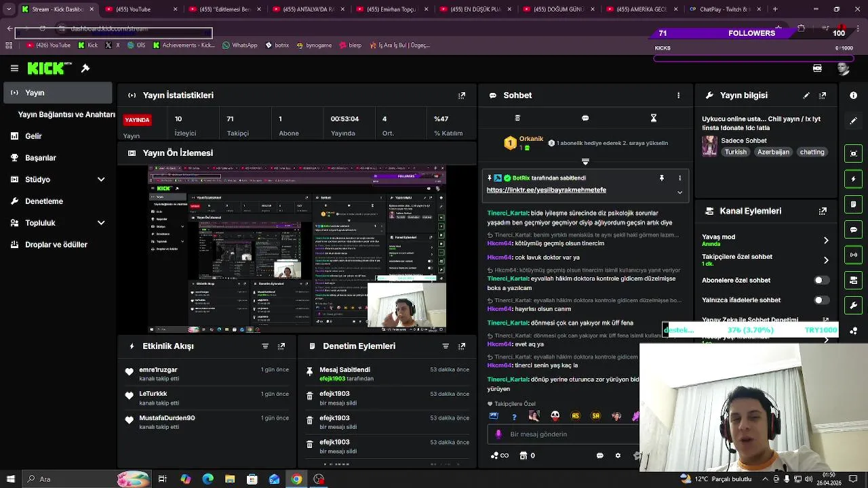Click the info icon in right sidebar

pos(854,96)
